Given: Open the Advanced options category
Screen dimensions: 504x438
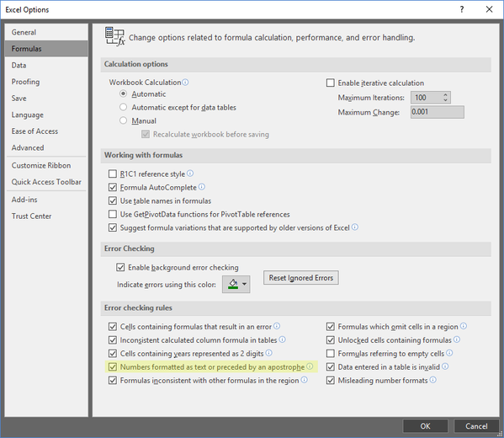Looking at the screenshot, I should point(46,147).
